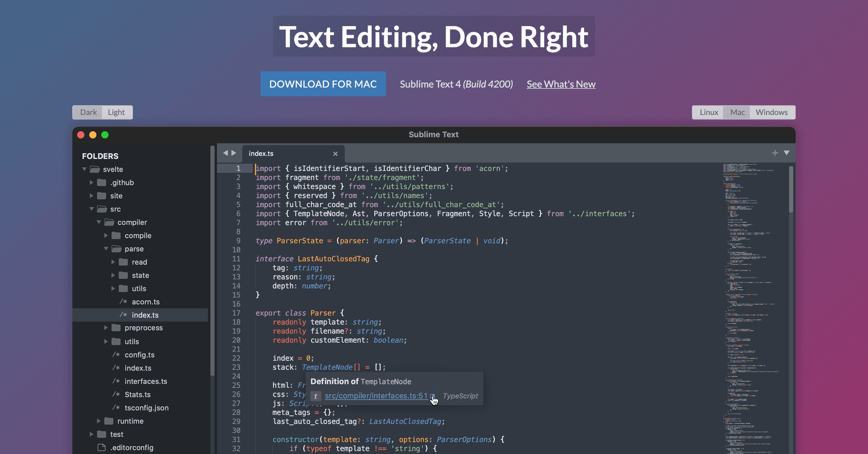Click the back tab navigation arrow
The height and width of the screenshot is (454, 868).
pos(225,153)
